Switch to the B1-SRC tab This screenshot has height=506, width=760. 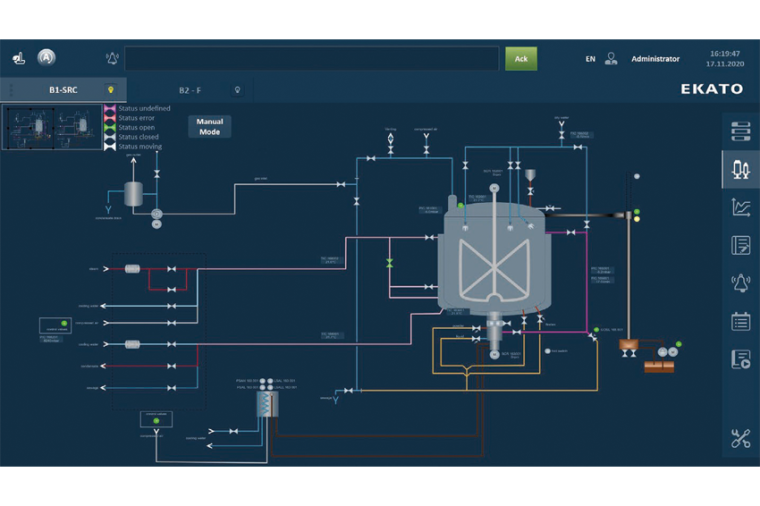coord(63,89)
